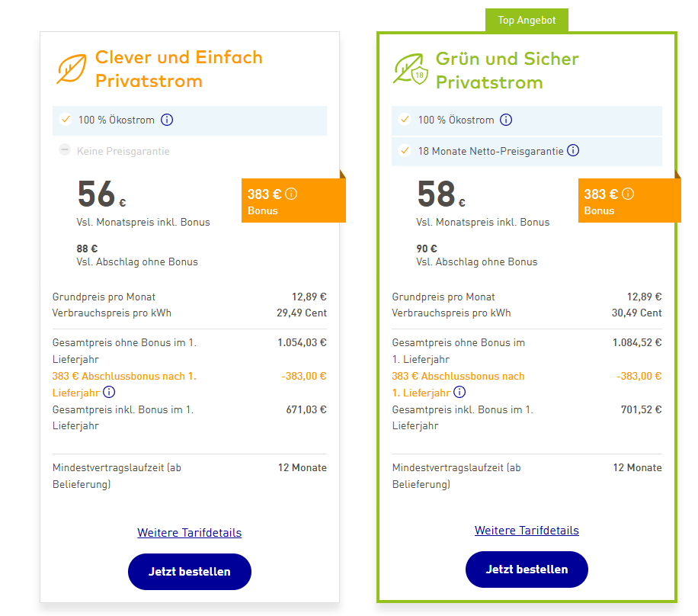Click the Ökostrom checkmark in Clever tariff
698x616 pixels.
pos(66,120)
